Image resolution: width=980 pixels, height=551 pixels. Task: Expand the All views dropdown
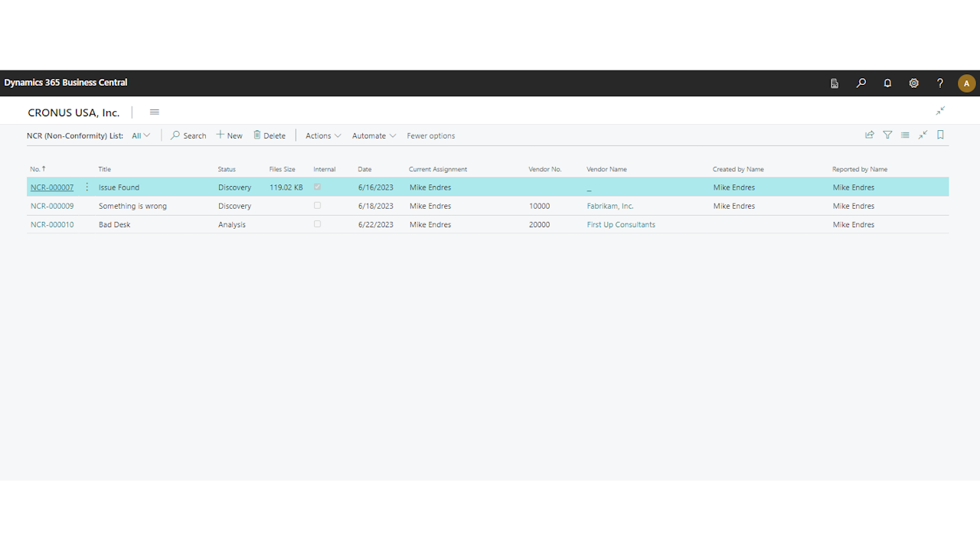tap(141, 135)
